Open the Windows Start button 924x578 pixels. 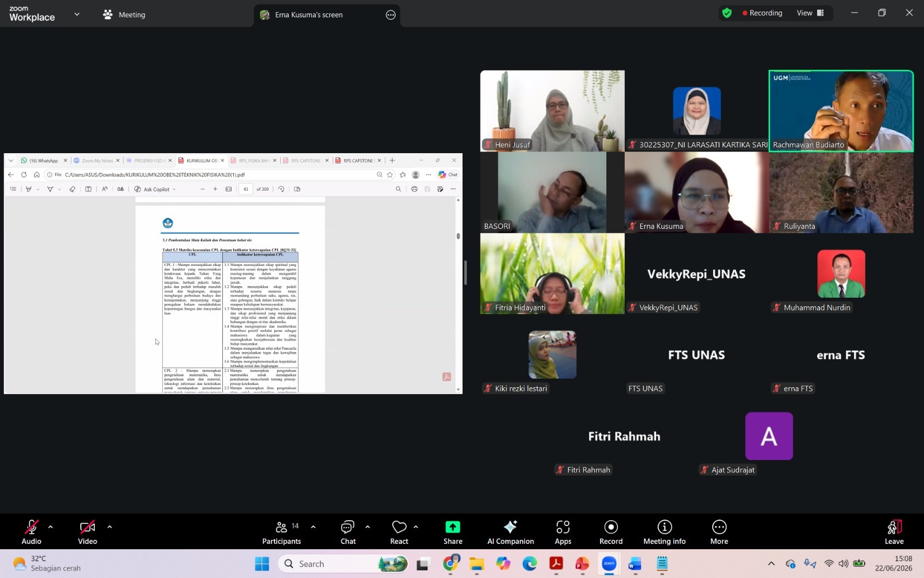(262, 564)
